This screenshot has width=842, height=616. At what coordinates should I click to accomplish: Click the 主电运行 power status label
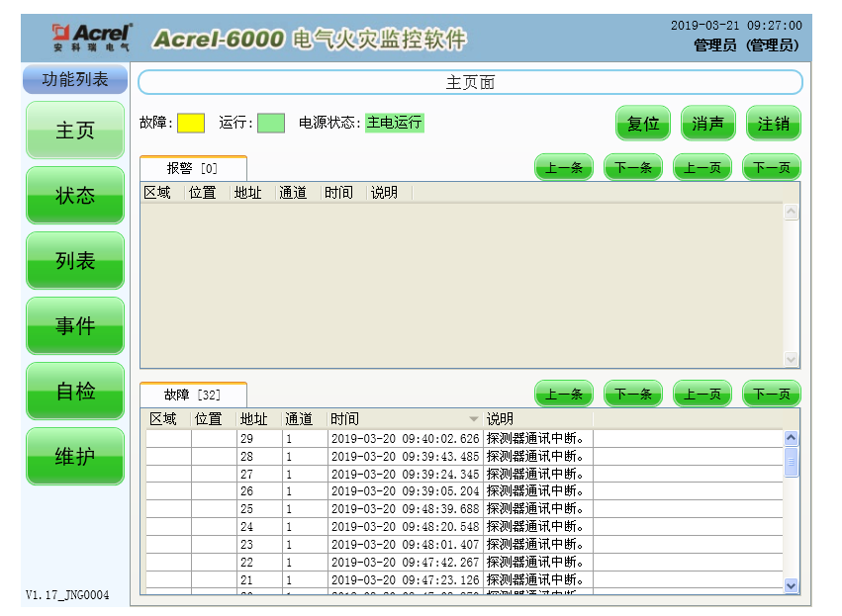tap(395, 123)
